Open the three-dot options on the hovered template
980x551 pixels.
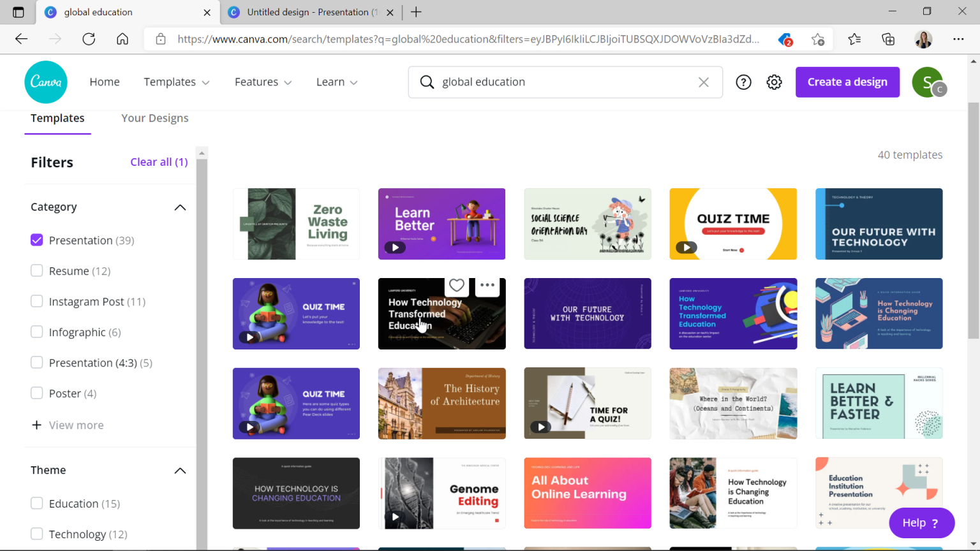[x=487, y=285]
